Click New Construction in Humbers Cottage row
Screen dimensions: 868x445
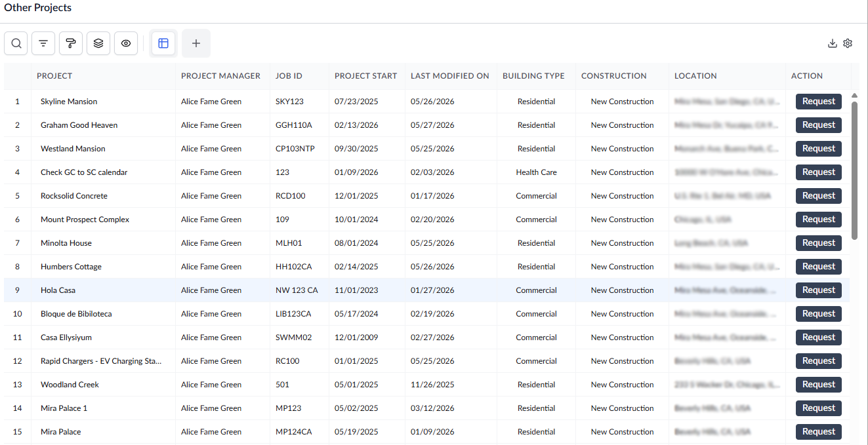(x=622, y=267)
